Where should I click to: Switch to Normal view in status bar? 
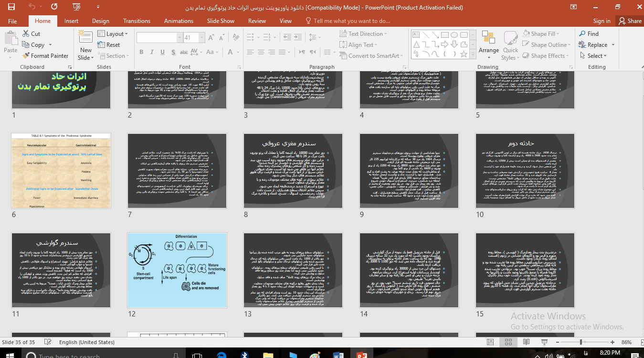(x=490, y=342)
